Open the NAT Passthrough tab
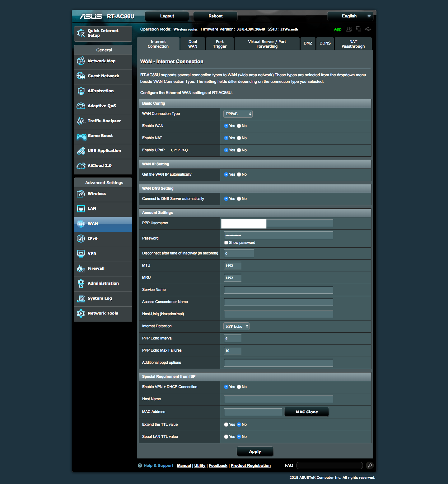Screen dimensions: 448x484 click(353, 44)
